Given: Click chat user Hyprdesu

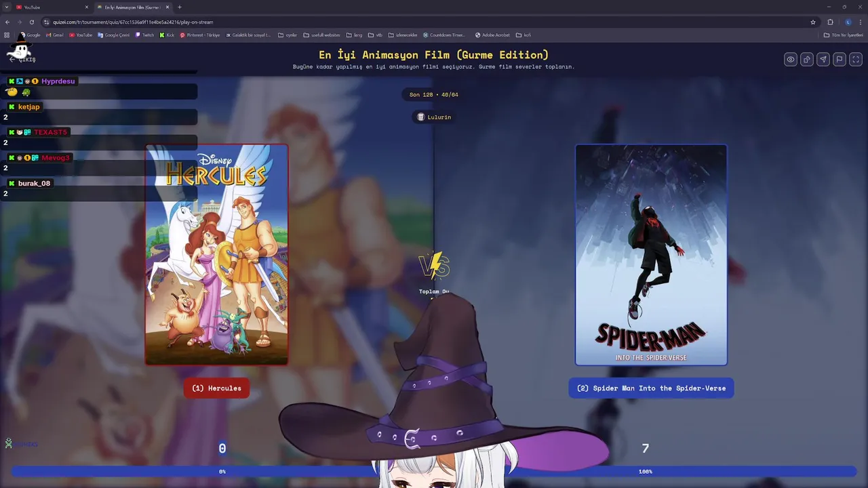Looking at the screenshot, I should point(58,81).
